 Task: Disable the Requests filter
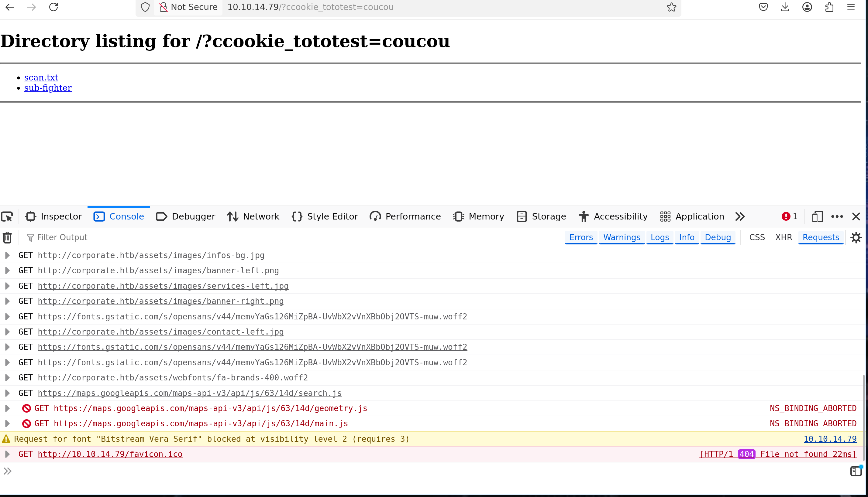pos(821,238)
